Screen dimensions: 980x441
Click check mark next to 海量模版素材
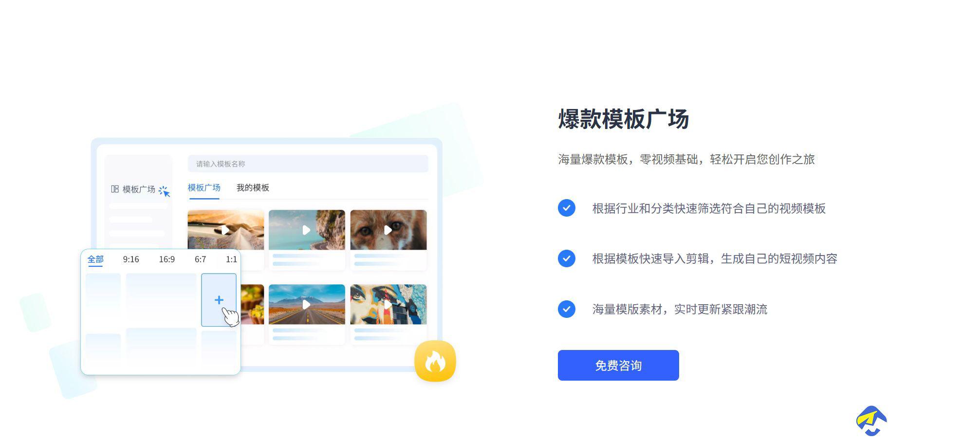tap(567, 309)
